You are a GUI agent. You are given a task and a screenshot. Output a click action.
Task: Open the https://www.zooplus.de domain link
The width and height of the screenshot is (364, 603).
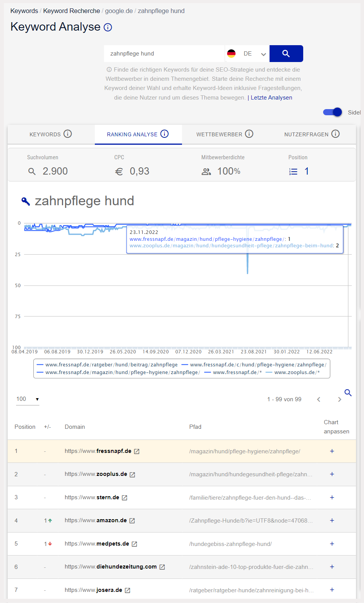[96, 474]
